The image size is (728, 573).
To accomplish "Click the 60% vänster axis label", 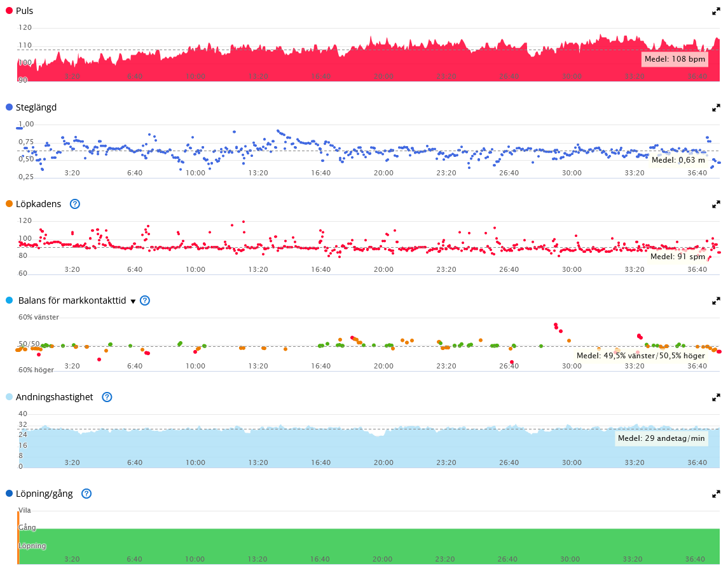I will [x=39, y=318].
